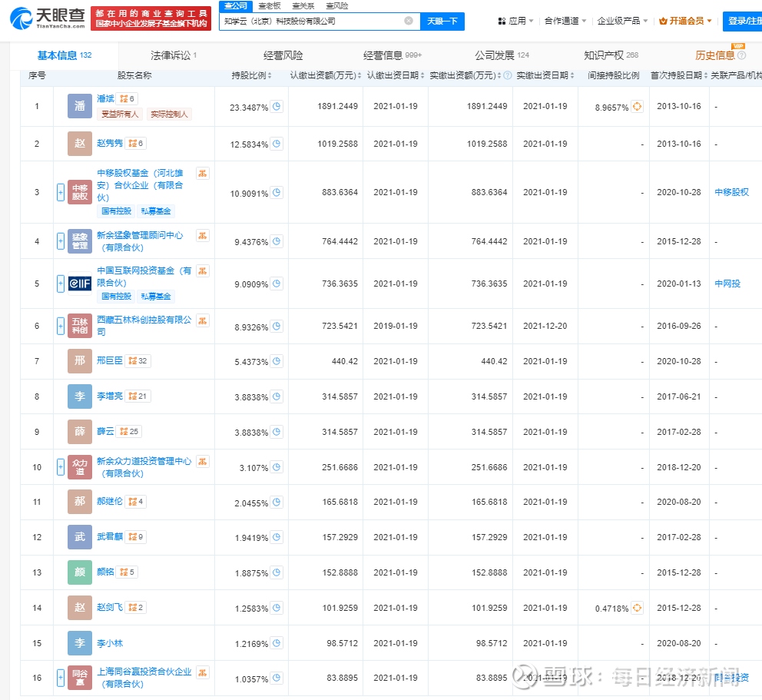Click the help icon beside 实缴出资额 header

[507, 75]
